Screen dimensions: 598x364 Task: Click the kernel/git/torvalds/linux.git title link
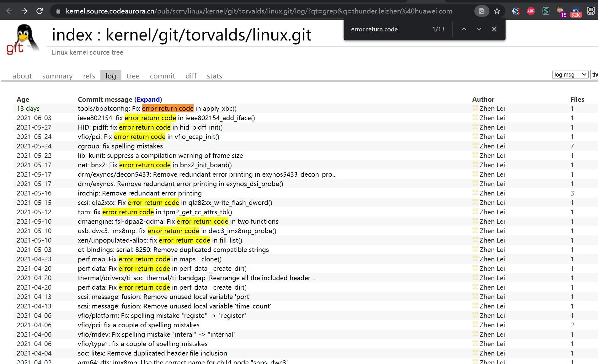tap(209, 35)
